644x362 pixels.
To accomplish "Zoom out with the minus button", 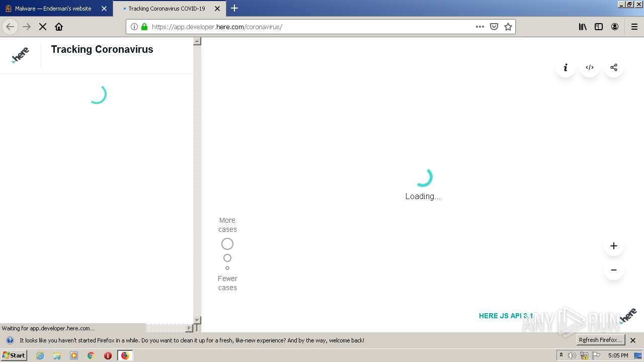I will [614, 270].
